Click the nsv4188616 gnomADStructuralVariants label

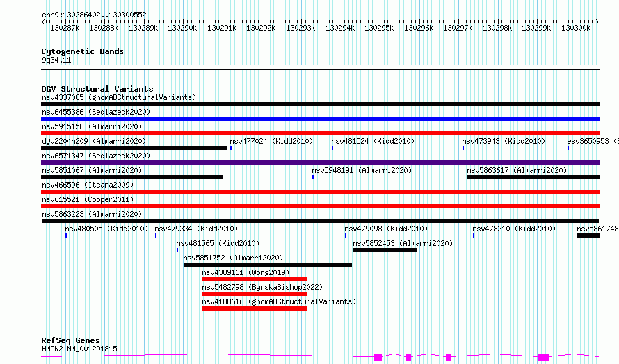[279, 301]
